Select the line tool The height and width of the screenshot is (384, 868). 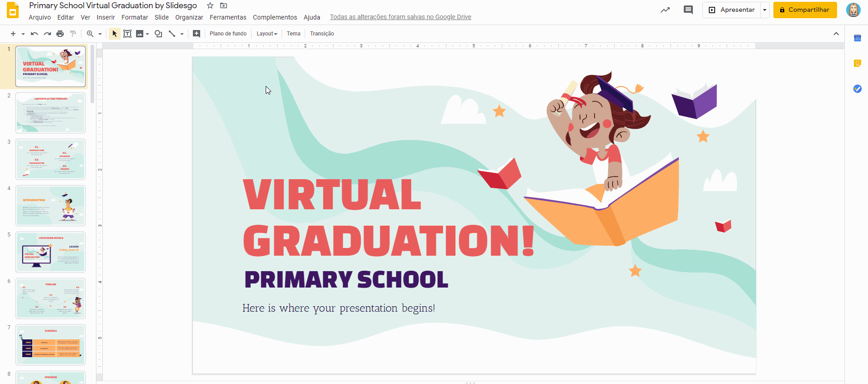172,34
